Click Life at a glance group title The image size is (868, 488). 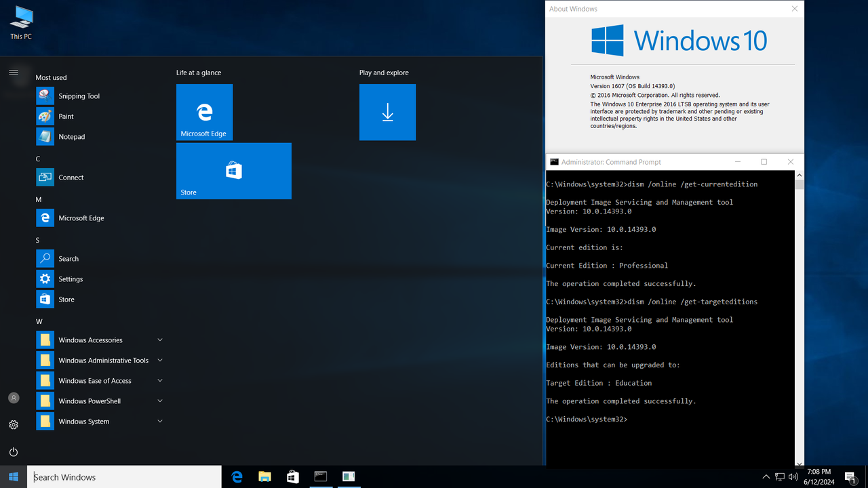pyautogui.click(x=199, y=73)
